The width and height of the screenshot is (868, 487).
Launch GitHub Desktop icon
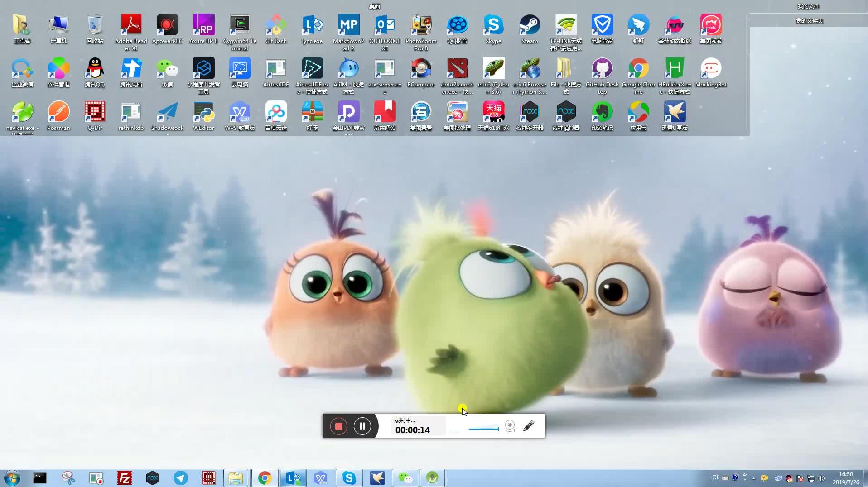(x=602, y=76)
